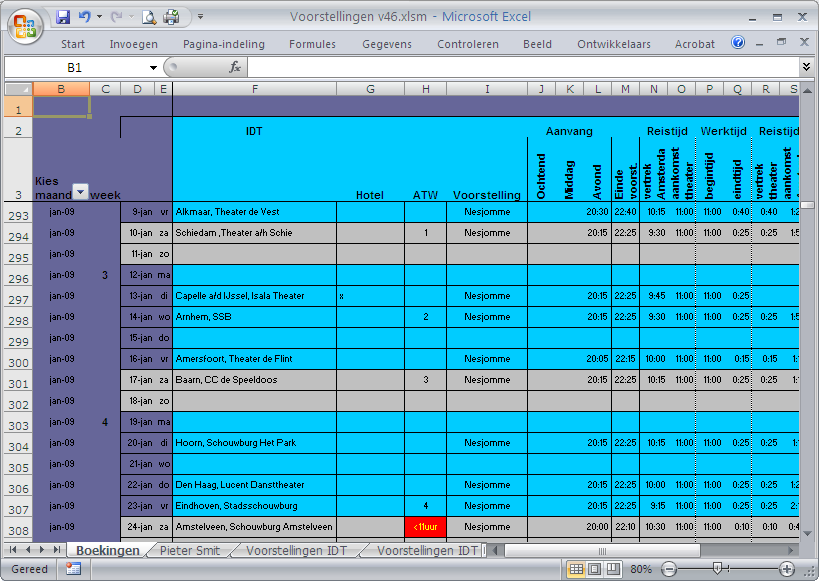Select the '12-jan' date cell

tap(138, 275)
